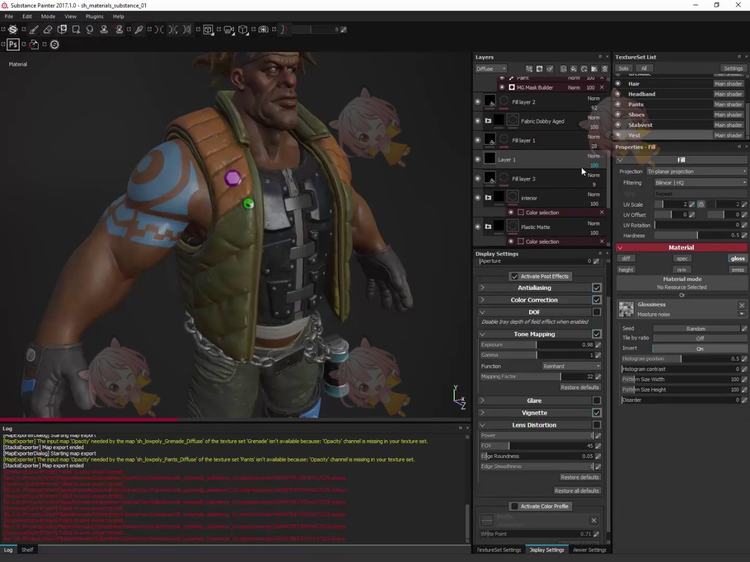The image size is (750, 562).
Task: Expand the Antialiasing section
Action: (483, 287)
